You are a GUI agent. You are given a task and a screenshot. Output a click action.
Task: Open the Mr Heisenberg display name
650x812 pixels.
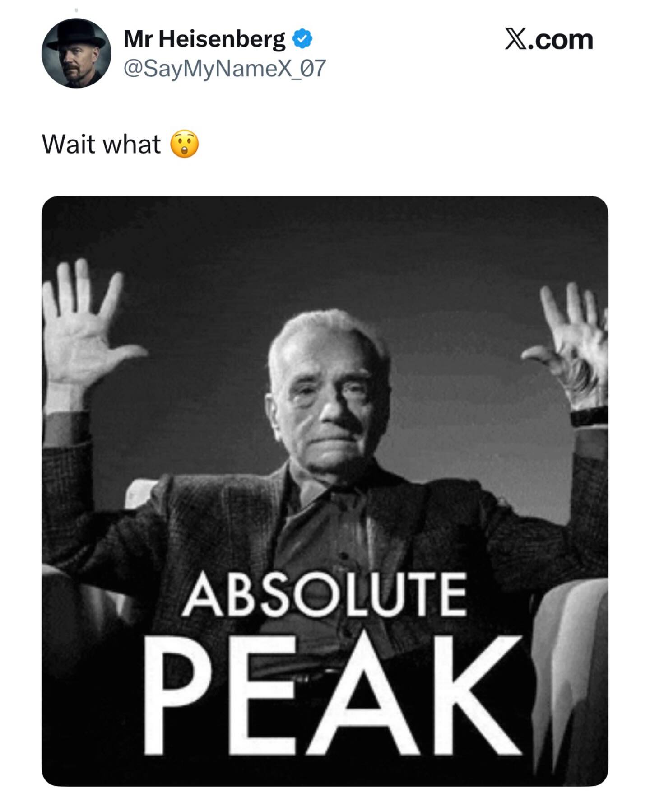(204, 39)
